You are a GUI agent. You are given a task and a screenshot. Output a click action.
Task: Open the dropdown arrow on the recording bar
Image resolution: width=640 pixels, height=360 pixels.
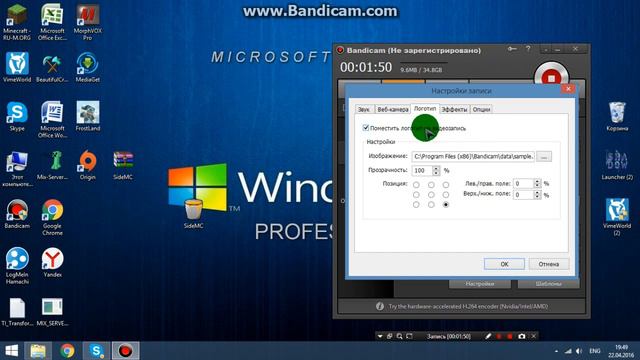click(x=380, y=336)
